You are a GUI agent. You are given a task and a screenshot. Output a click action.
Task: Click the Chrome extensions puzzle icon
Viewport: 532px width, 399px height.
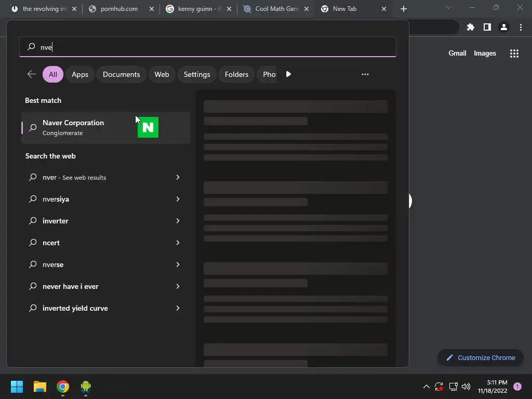pyautogui.click(x=470, y=27)
